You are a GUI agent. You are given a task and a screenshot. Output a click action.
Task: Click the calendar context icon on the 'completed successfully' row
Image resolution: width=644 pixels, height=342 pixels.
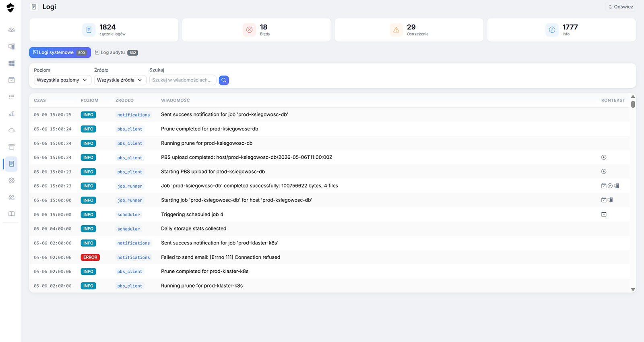(x=604, y=186)
